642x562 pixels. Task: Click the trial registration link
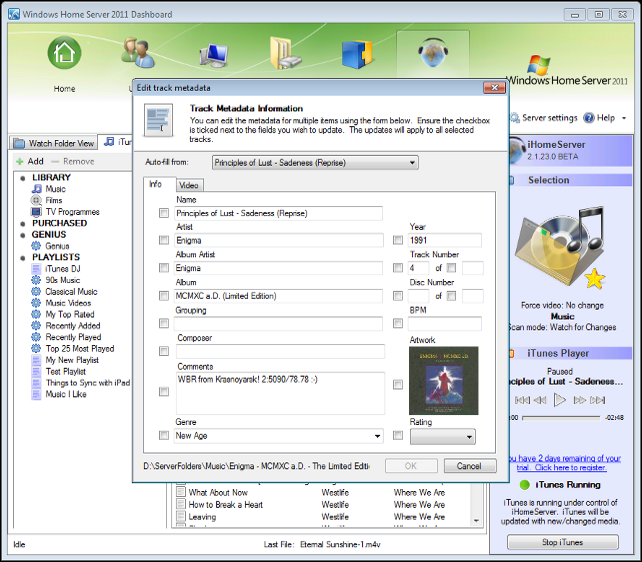tap(564, 463)
